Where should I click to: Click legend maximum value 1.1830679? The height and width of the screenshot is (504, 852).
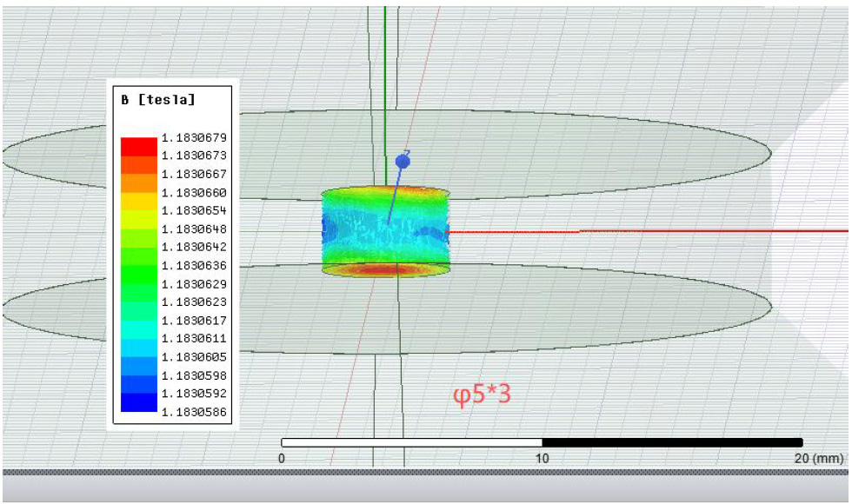point(194,137)
